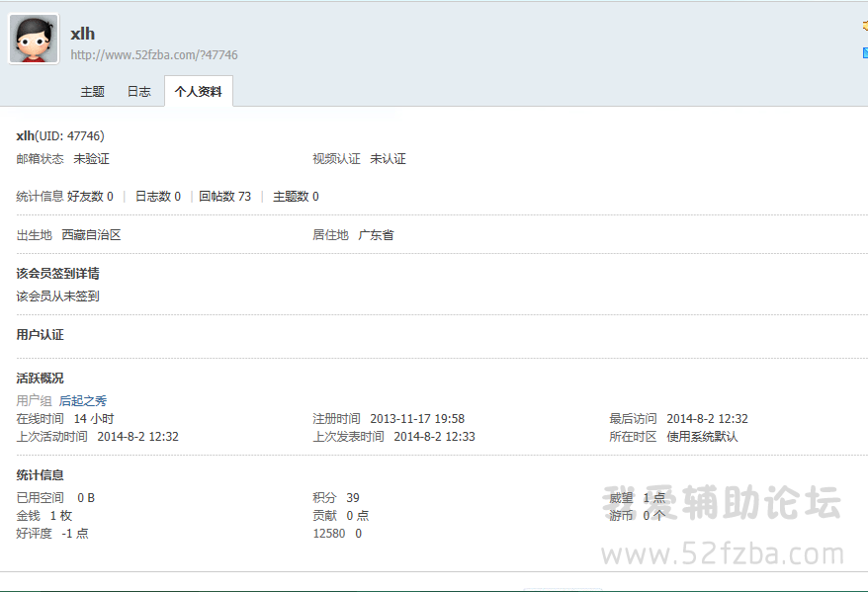Open the 好友数 0 friends link

(x=90, y=197)
